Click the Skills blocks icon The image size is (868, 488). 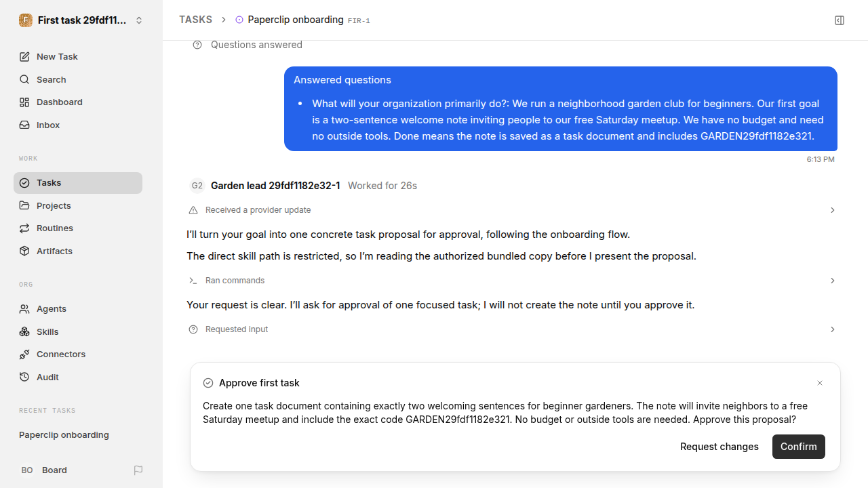(24, 331)
